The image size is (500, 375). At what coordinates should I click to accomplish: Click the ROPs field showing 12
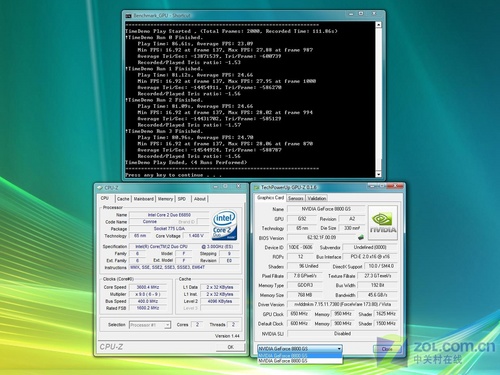[x=300, y=257]
